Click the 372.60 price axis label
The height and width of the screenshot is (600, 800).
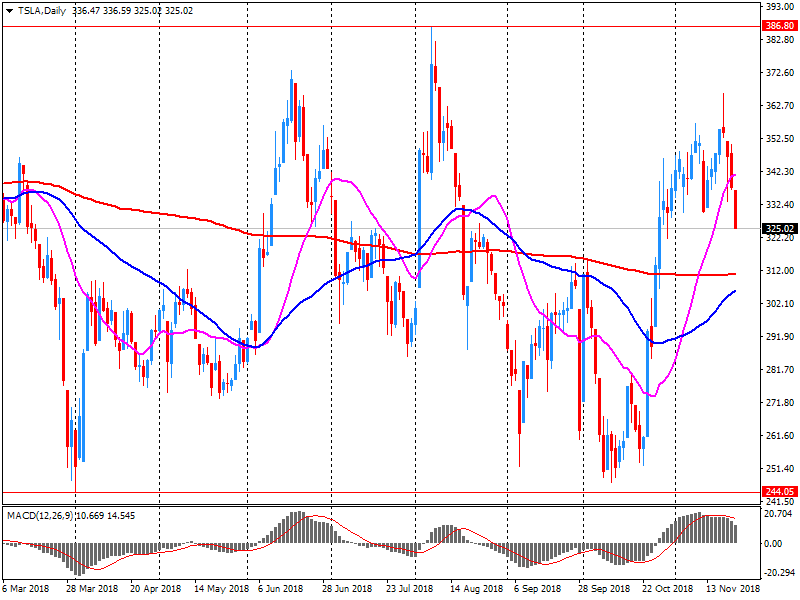point(780,72)
